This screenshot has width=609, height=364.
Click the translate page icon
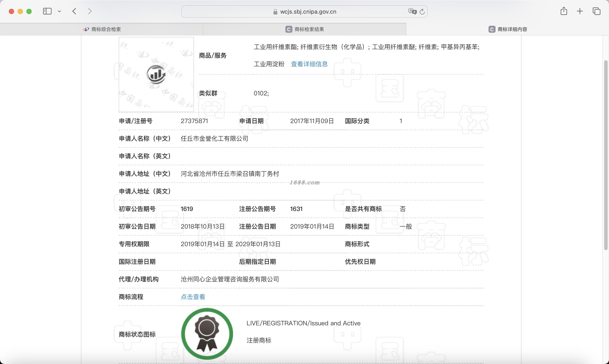pyautogui.click(x=412, y=11)
